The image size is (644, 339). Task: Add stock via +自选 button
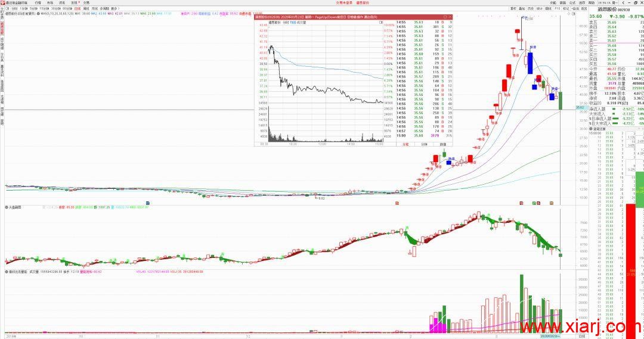tap(575, 8)
